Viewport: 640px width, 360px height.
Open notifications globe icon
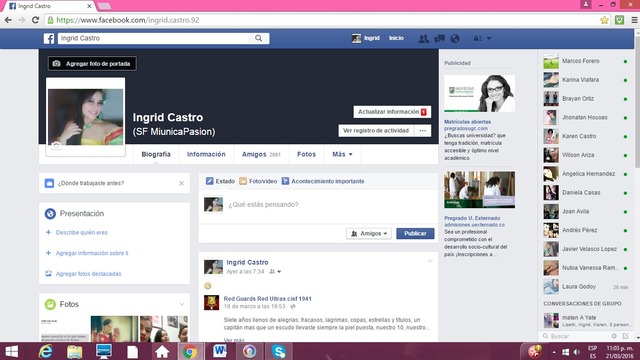click(x=455, y=38)
